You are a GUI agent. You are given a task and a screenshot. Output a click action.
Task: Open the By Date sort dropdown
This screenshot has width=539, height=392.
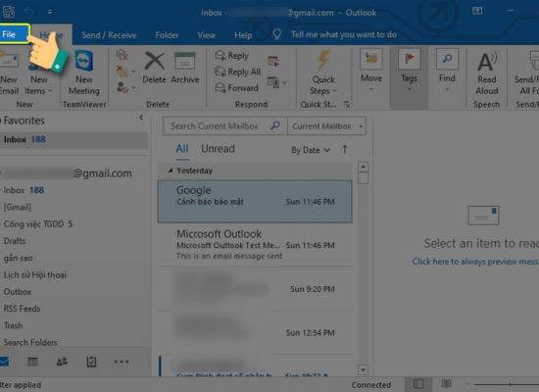coord(311,150)
